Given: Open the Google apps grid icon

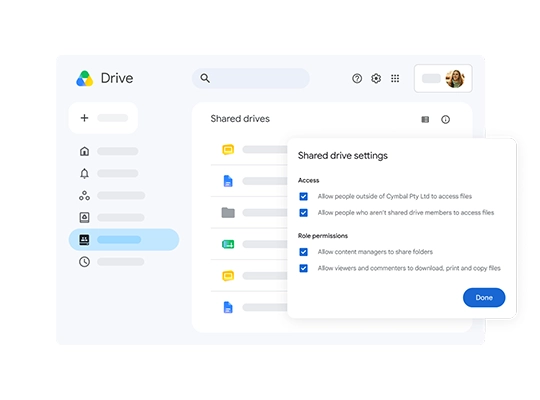Looking at the screenshot, I should tap(395, 79).
